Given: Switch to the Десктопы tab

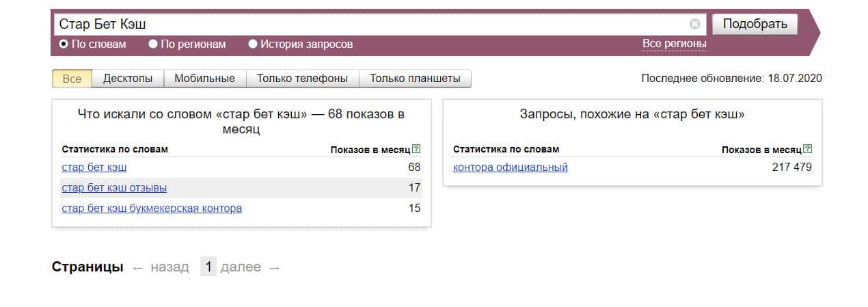Looking at the screenshot, I should (x=128, y=79).
